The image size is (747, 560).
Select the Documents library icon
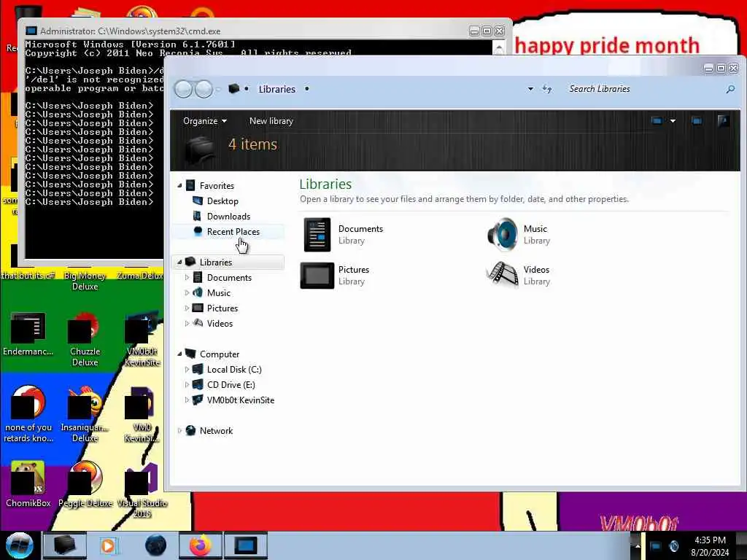317,235
